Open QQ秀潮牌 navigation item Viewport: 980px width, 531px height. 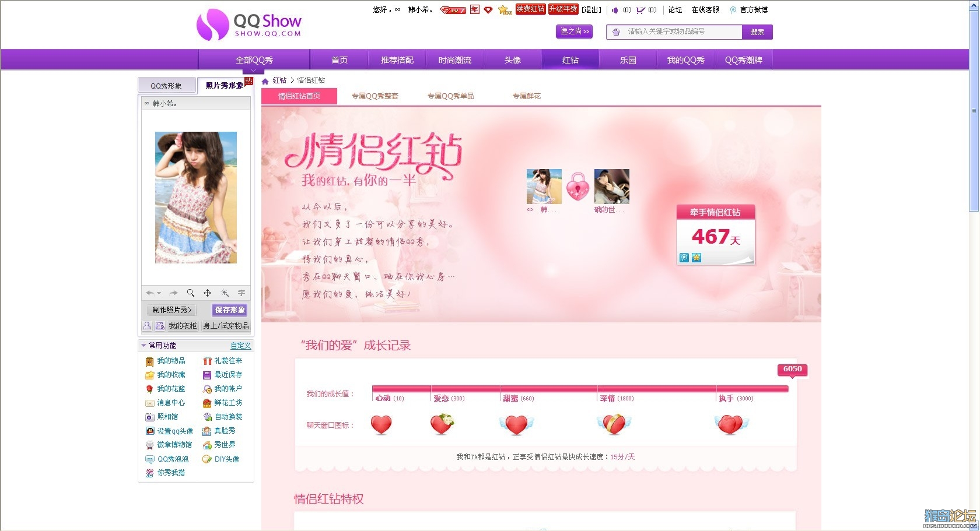pyautogui.click(x=744, y=60)
